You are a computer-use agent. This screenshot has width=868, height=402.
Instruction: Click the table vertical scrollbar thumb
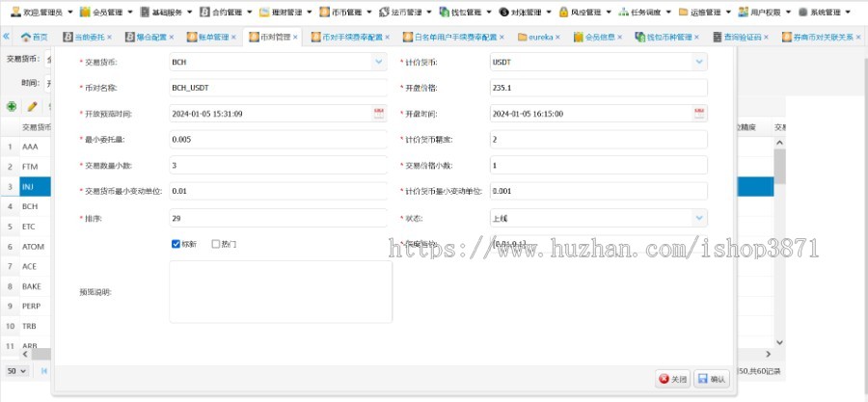[779, 166]
